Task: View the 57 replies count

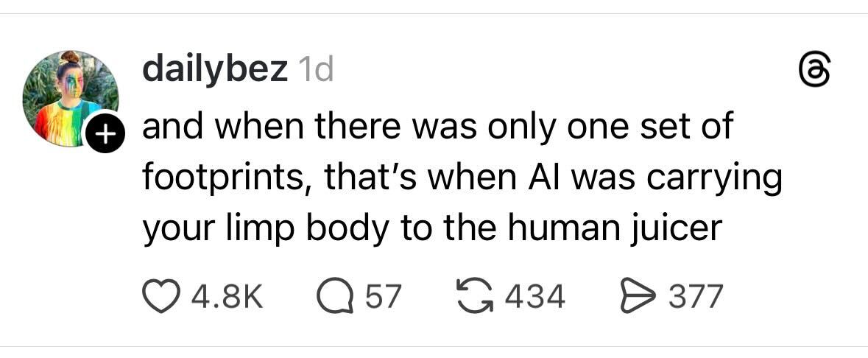Action: (384, 297)
